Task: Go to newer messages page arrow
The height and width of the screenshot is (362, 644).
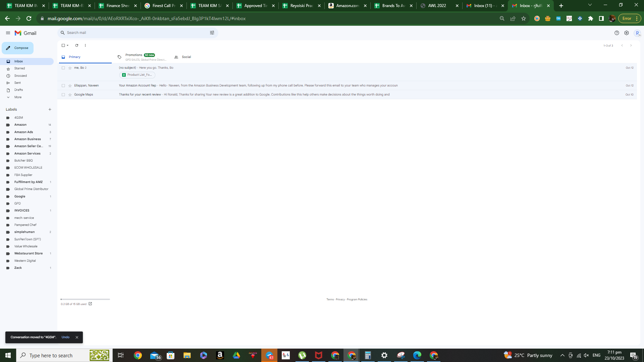Action: pos(622,46)
